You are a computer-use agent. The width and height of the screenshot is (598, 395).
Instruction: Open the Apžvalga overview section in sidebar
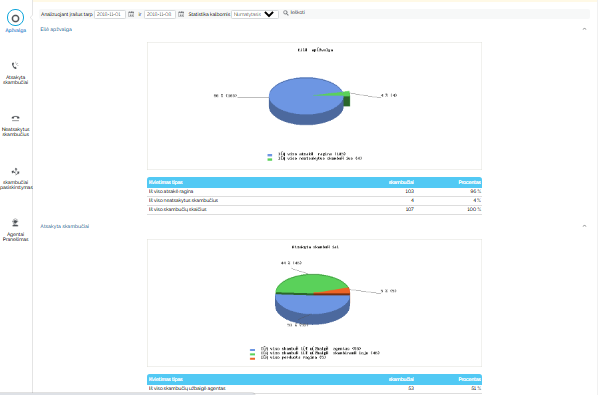pos(15,21)
